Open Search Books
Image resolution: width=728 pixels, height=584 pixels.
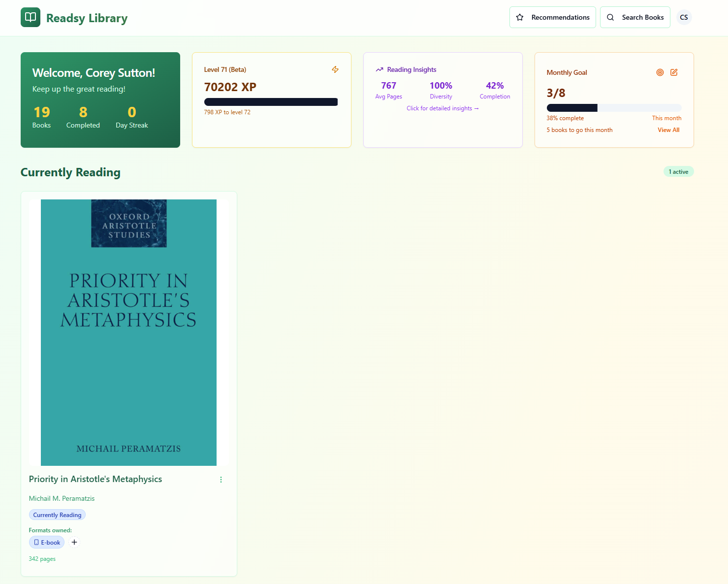(x=634, y=17)
